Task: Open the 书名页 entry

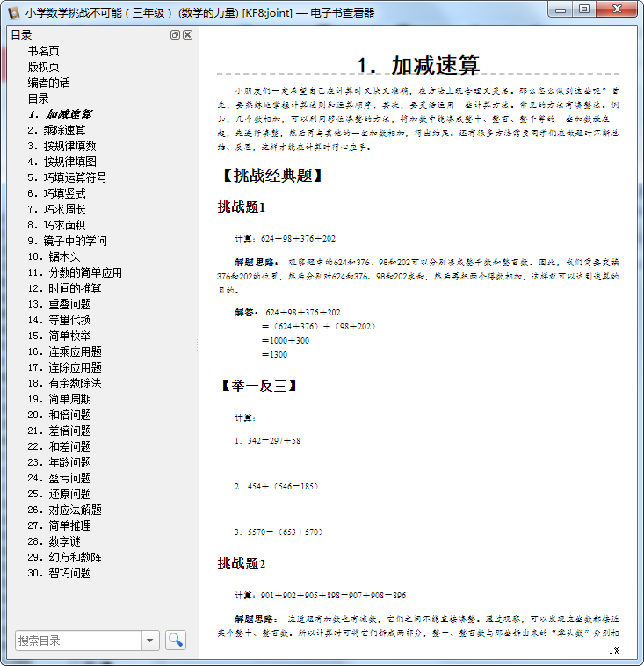Action: coord(43,51)
